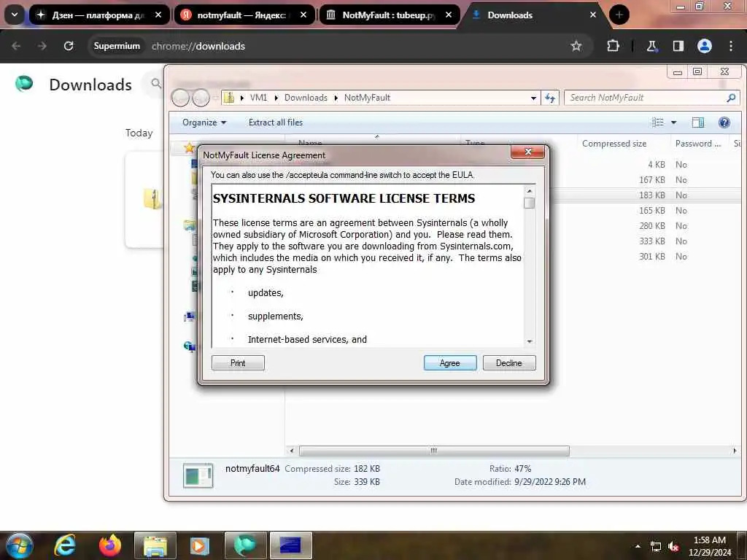Click Agree in the license dialog
747x560 pixels.
pos(449,363)
